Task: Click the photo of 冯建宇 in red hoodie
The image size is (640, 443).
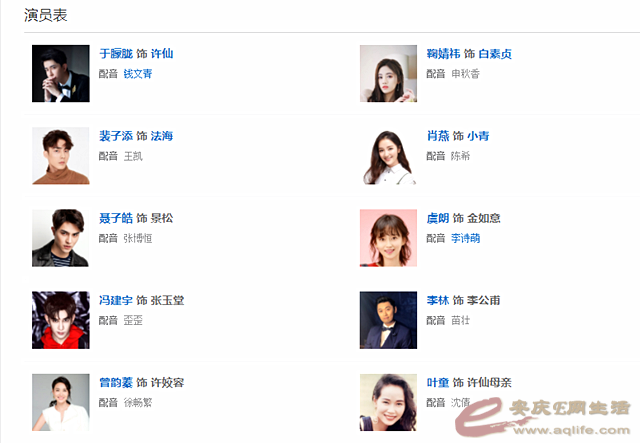Action: point(61,320)
